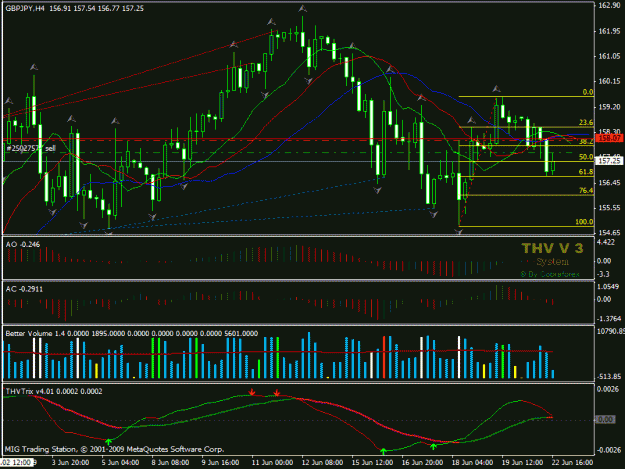Click the 1.0549 value on the AC scale
This screenshot has width=625, height=469.
coord(608,287)
